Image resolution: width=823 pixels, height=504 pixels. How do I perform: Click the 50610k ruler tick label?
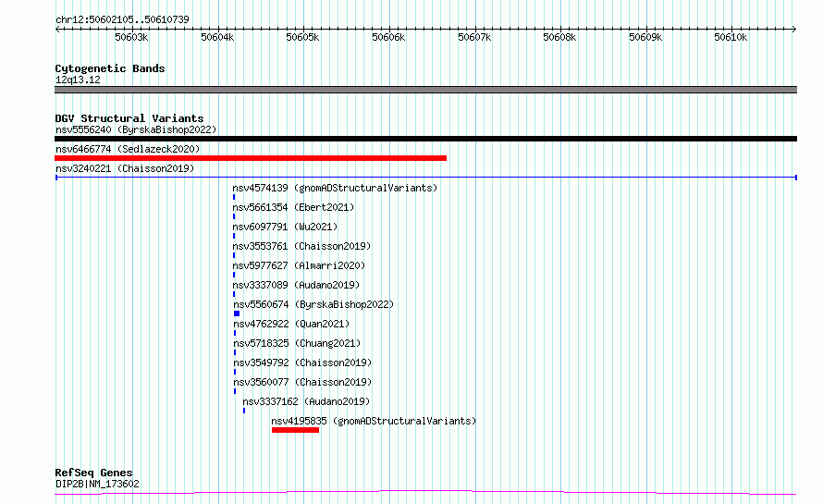click(731, 37)
